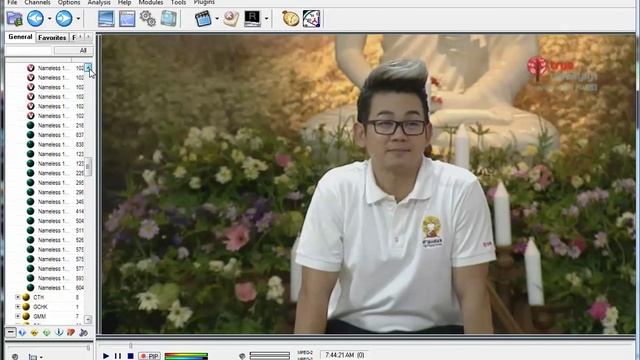Open the Tools menu
This screenshot has height=360, width=640.
178,2
